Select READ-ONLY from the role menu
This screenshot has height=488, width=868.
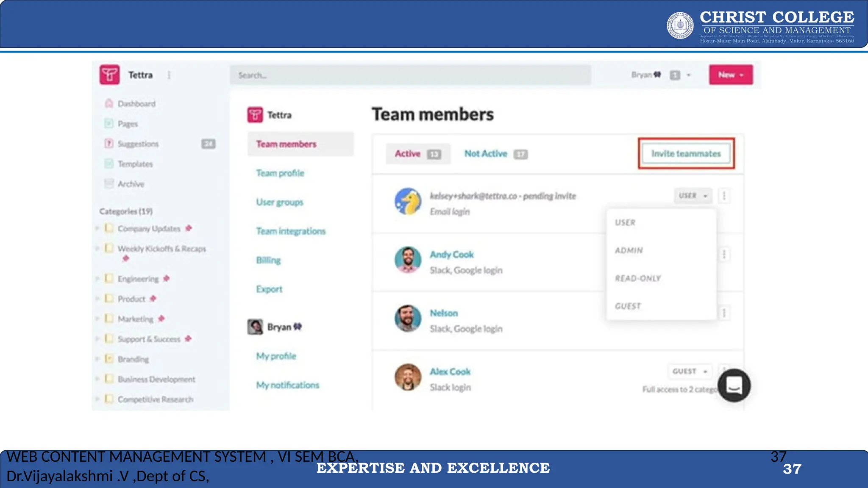pyautogui.click(x=638, y=278)
